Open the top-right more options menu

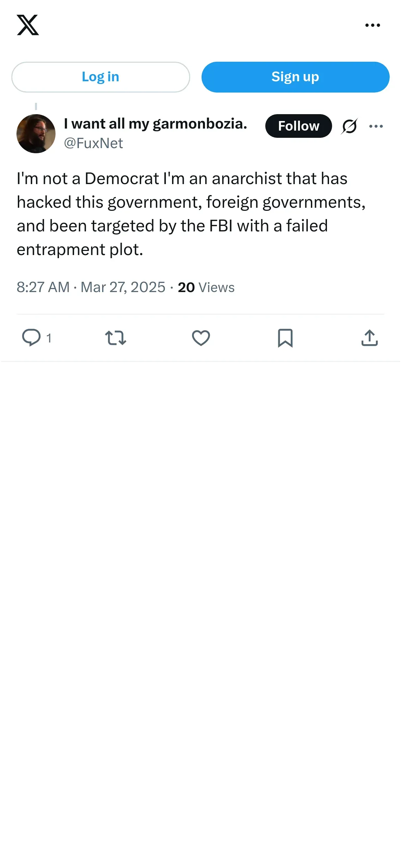coord(373,25)
